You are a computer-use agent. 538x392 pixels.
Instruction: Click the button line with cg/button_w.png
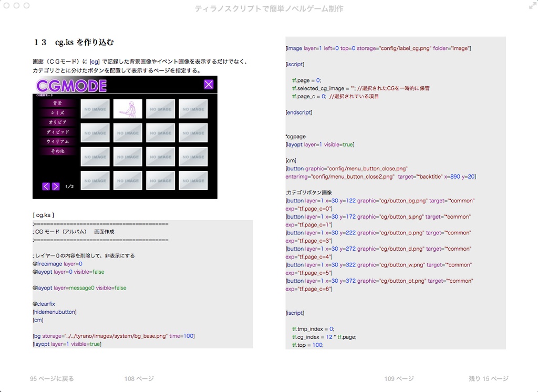pyautogui.click(x=379, y=265)
